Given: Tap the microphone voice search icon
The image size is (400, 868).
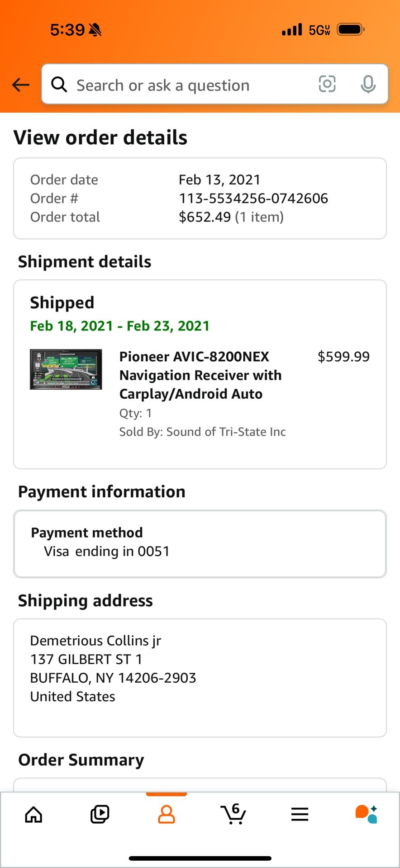Looking at the screenshot, I should 368,85.
